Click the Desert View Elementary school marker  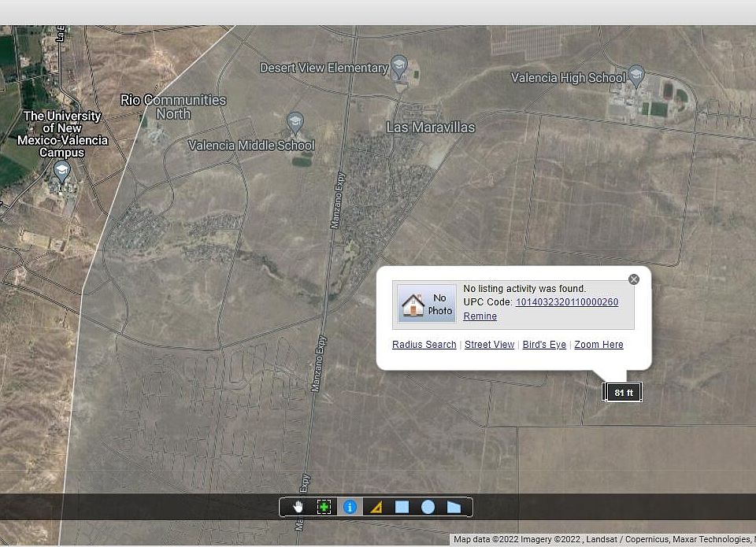coord(399,67)
